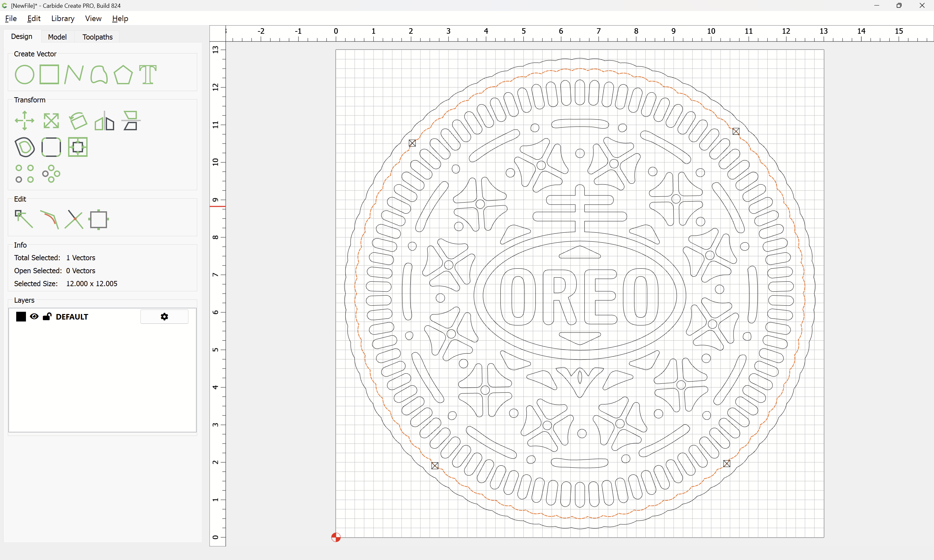The image size is (934, 560).
Task: Open DEFAULT layer settings gear button
Action: pos(164,317)
